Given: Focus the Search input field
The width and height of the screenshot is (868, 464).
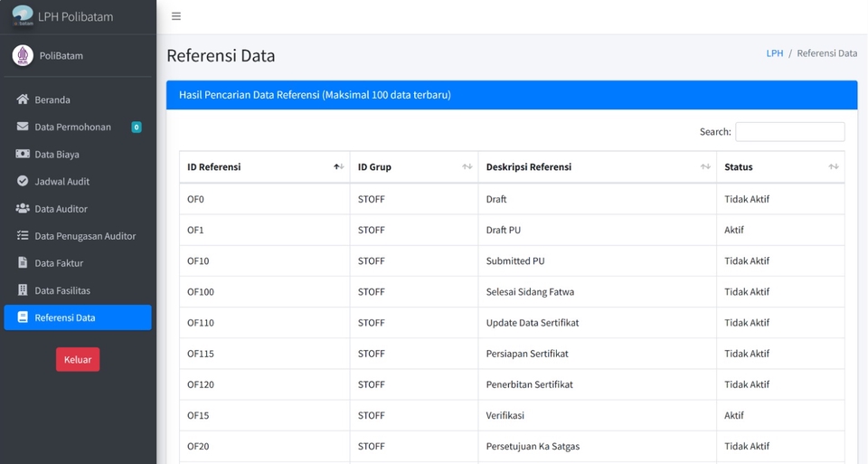Looking at the screenshot, I should click(x=790, y=132).
